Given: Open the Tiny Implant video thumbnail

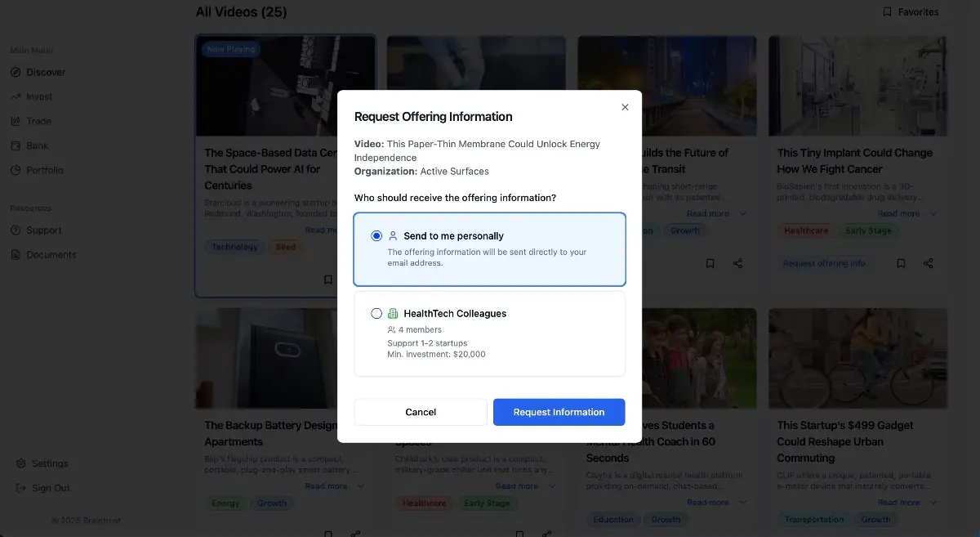Looking at the screenshot, I should [x=857, y=86].
